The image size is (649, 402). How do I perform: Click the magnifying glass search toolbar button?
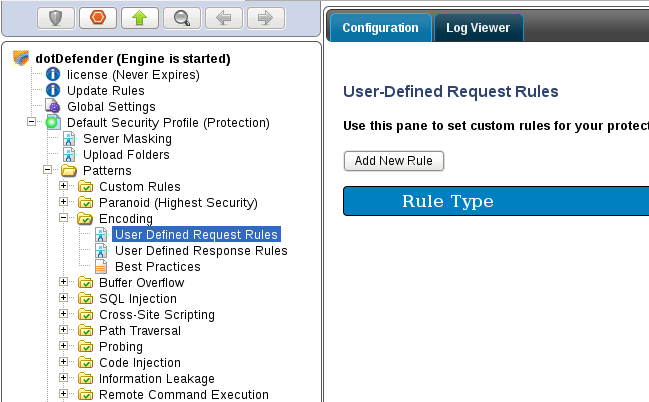[182, 18]
